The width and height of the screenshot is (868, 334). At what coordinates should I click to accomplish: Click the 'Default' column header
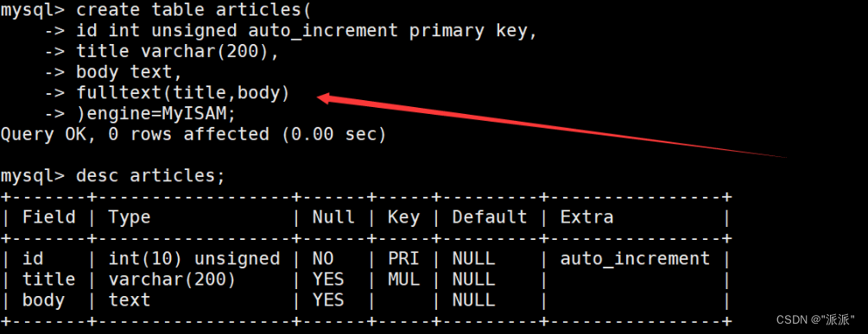point(490,217)
